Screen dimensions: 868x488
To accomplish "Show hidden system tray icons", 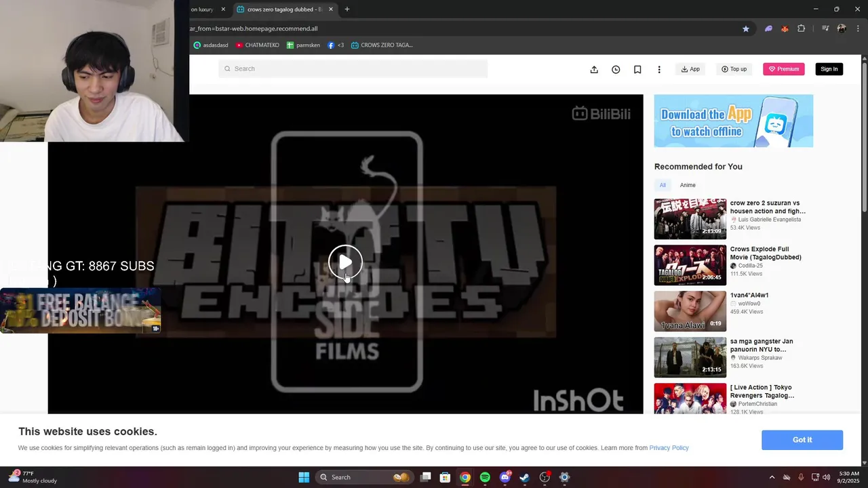I will tap(772, 477).
